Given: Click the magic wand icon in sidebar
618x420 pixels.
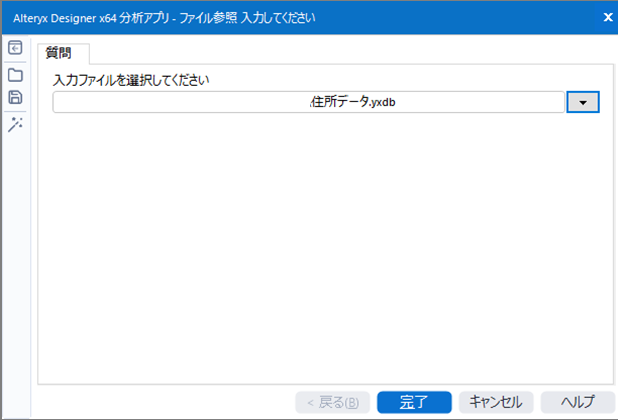Looking at the screenshot, I should pyautogui.click(x=15, y=123).
